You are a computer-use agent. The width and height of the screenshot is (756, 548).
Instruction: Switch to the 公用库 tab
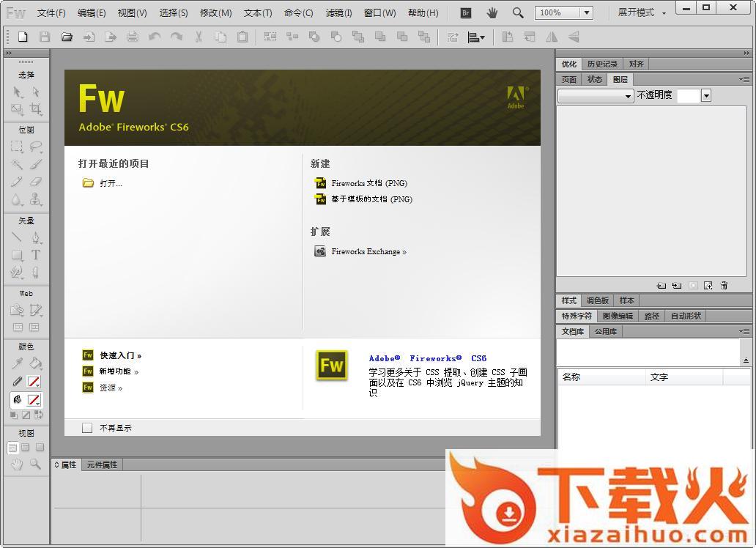[606, 331]
